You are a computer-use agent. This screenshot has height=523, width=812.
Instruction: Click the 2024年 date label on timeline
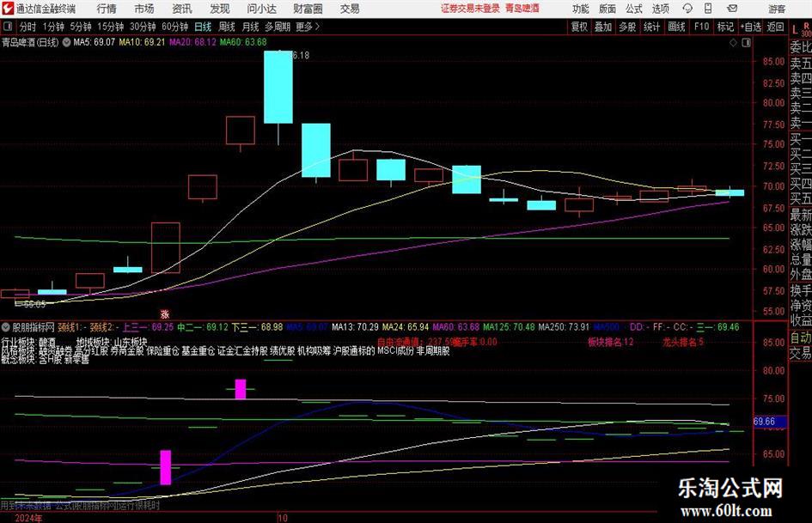28,518
